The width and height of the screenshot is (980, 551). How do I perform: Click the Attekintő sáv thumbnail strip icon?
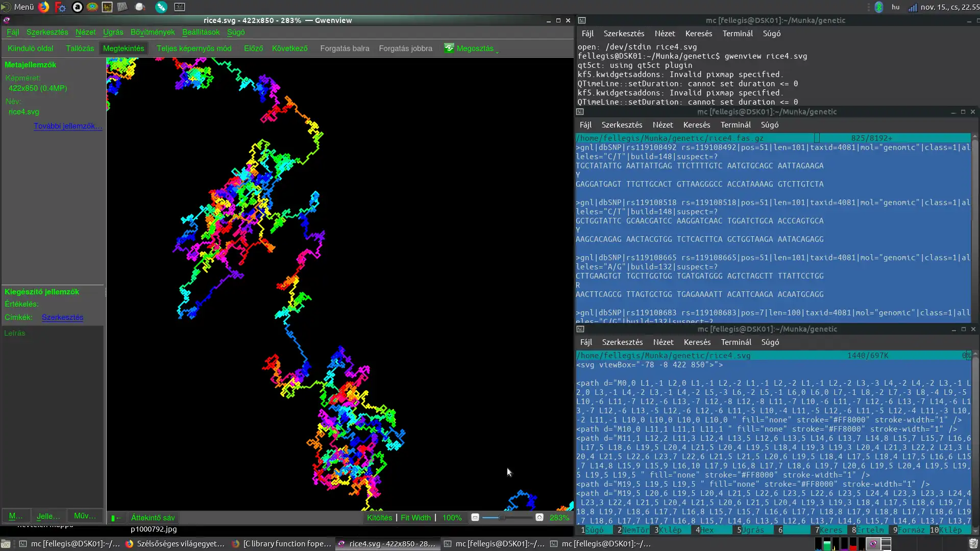115,517
